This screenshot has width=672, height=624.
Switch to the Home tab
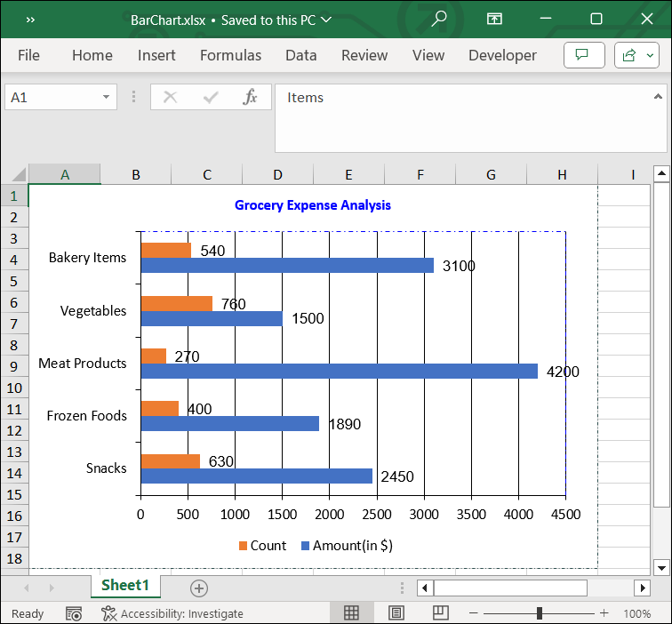pyautogui.click(x=92, y=55)
